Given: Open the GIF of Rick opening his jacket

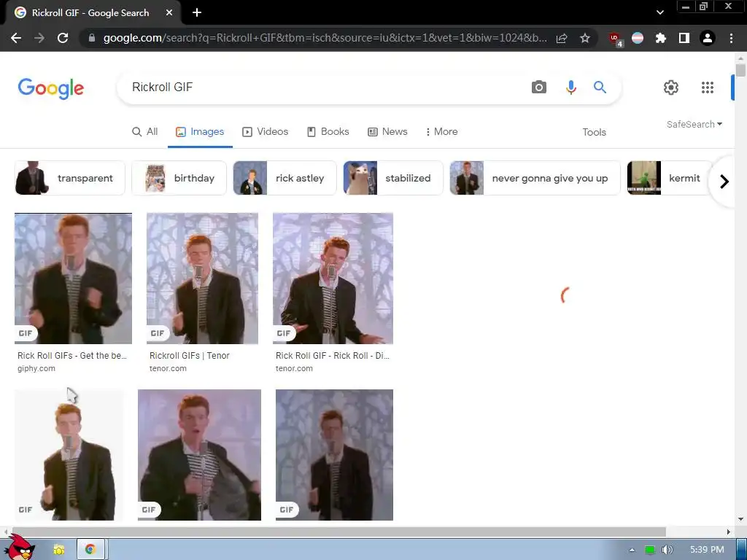Looking at the screenshot, I should (x=199, y=455).
